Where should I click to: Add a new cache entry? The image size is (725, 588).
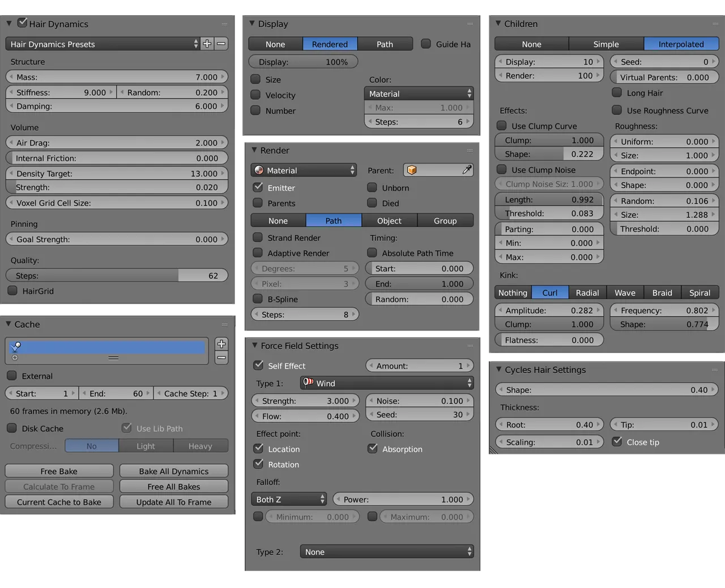[x=221, y=344]
